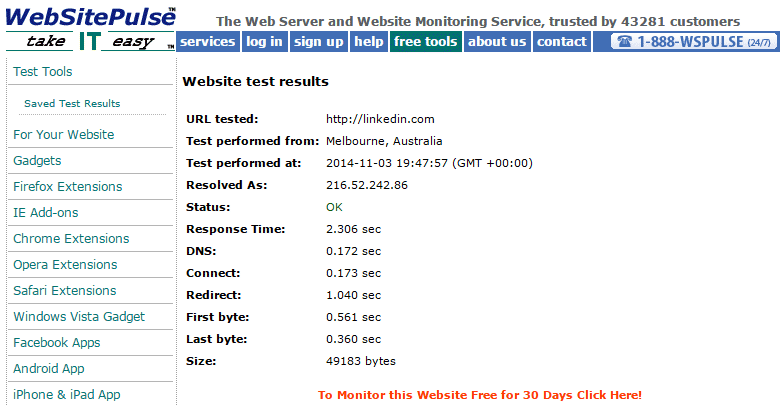Click the Test performed from label
The image size is (782, 405).
252,141
